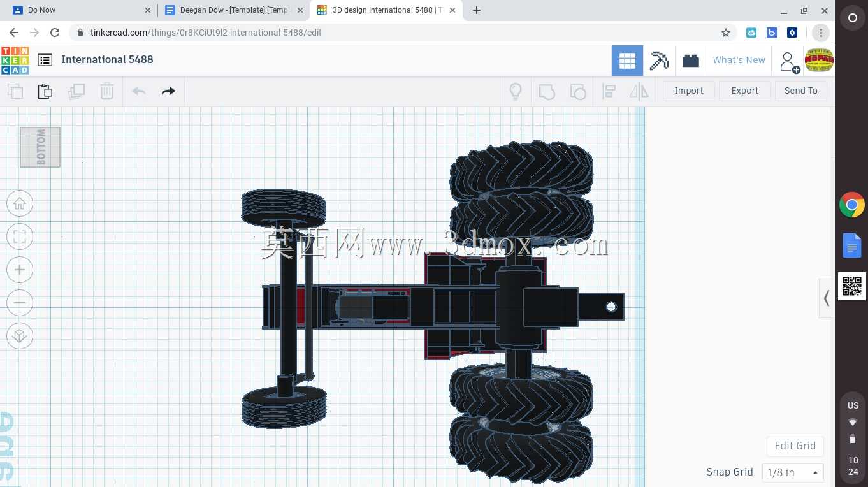Click the Group shapes tool
This screenshot has width=868, height=487.
pos(547,91)
